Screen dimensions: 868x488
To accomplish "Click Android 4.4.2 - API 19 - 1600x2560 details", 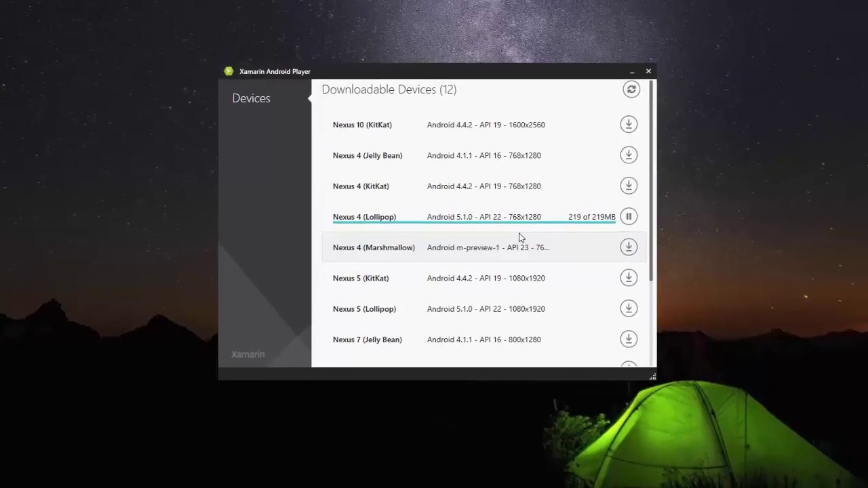I will [486, 125].
